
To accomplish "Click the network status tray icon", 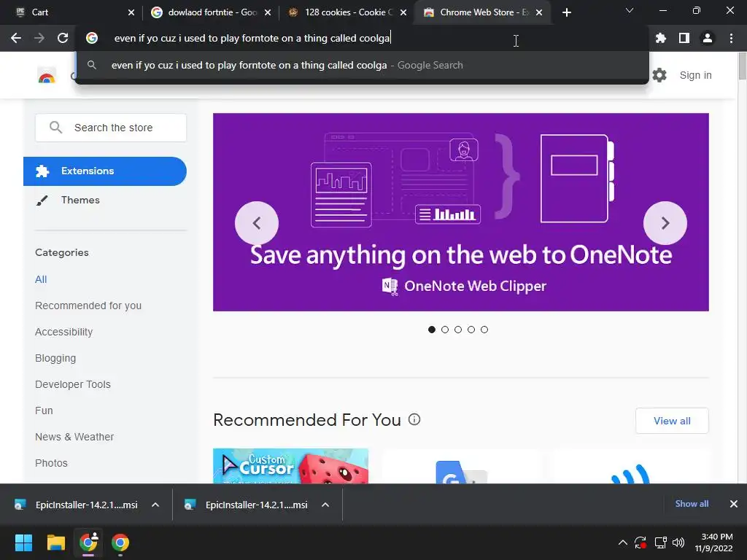I will click(660, 542).
